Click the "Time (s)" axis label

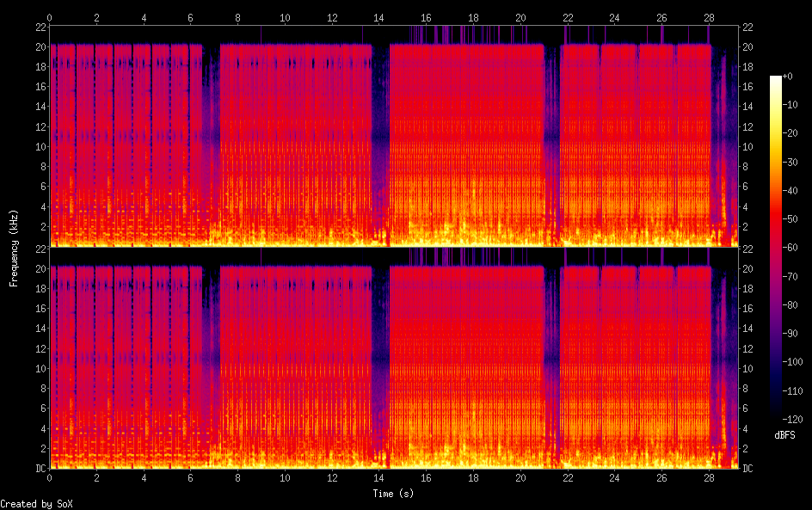(392, 494)
